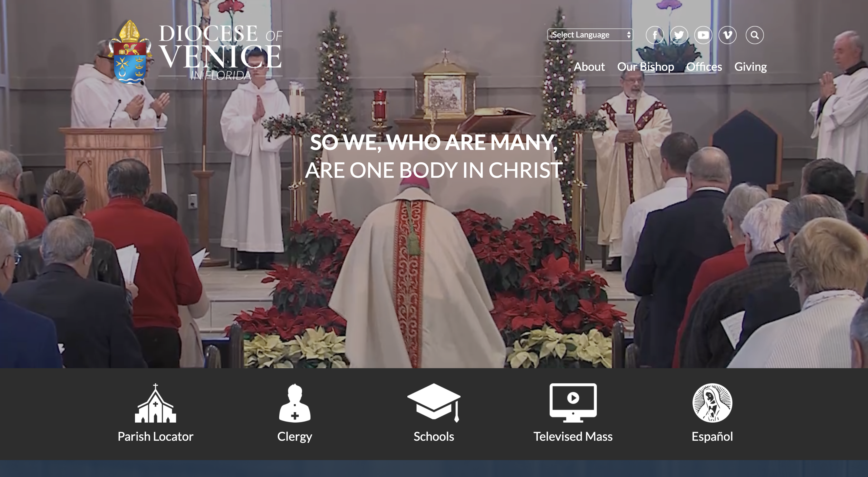Click the search magnifier icon
The image size is (868, 477).
pyautogui.click(x=755, y=35)
